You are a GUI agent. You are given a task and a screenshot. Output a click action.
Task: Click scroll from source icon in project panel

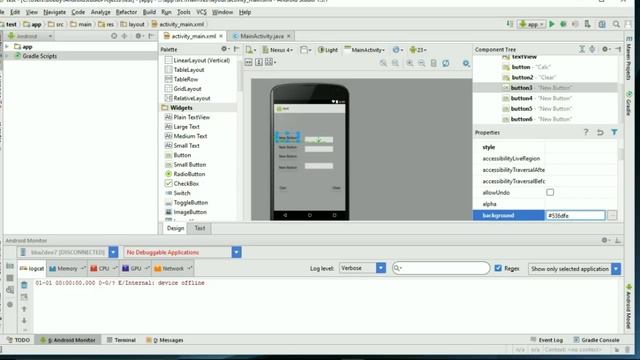click(x=114, y=36)
